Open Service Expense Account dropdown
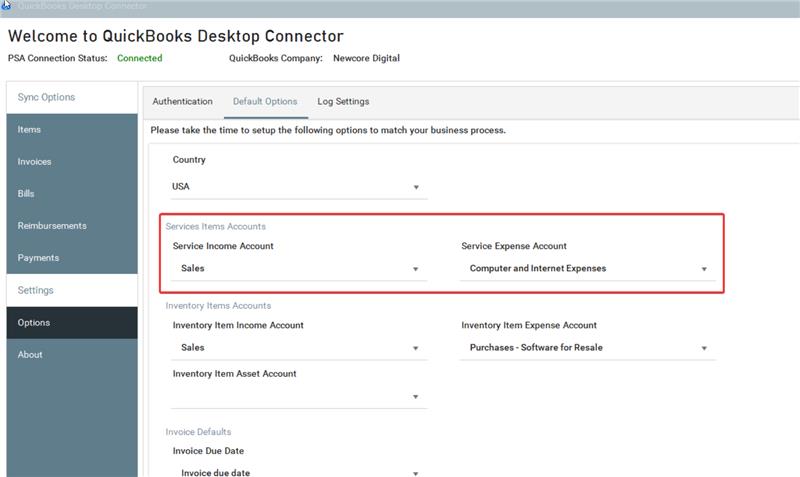This screenshot has height=477, width=800. coord(588,269)
